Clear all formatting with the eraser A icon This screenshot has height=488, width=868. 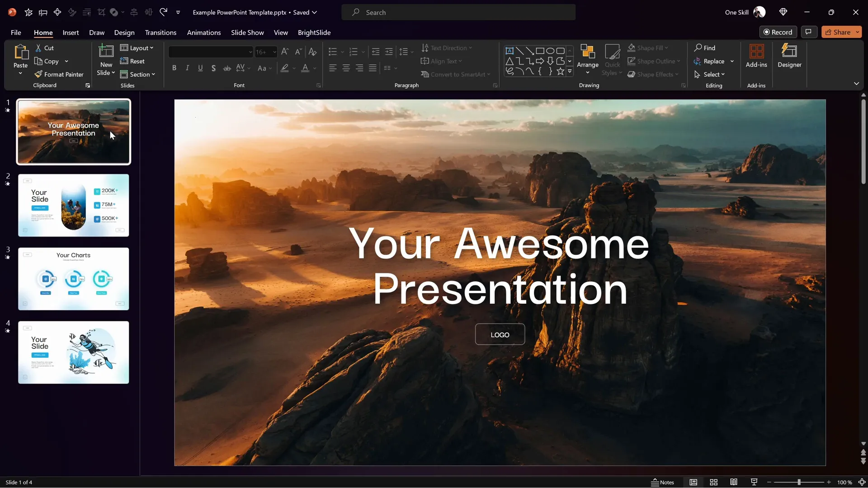click(x=312, y=52)
